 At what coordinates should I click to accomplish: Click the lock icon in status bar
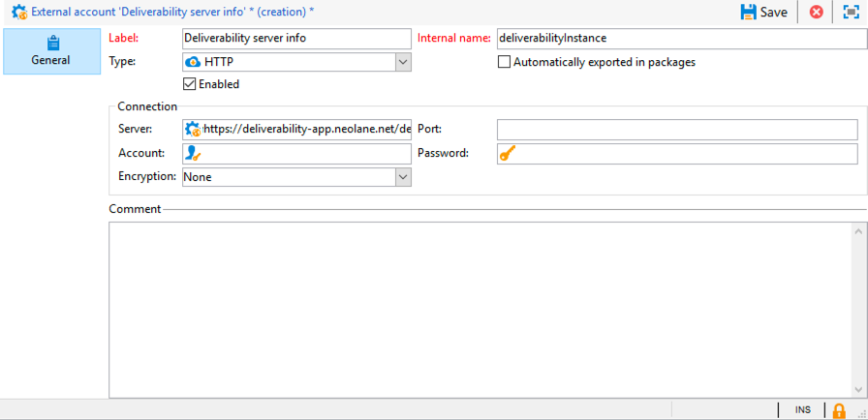click(x=839, y=410)
